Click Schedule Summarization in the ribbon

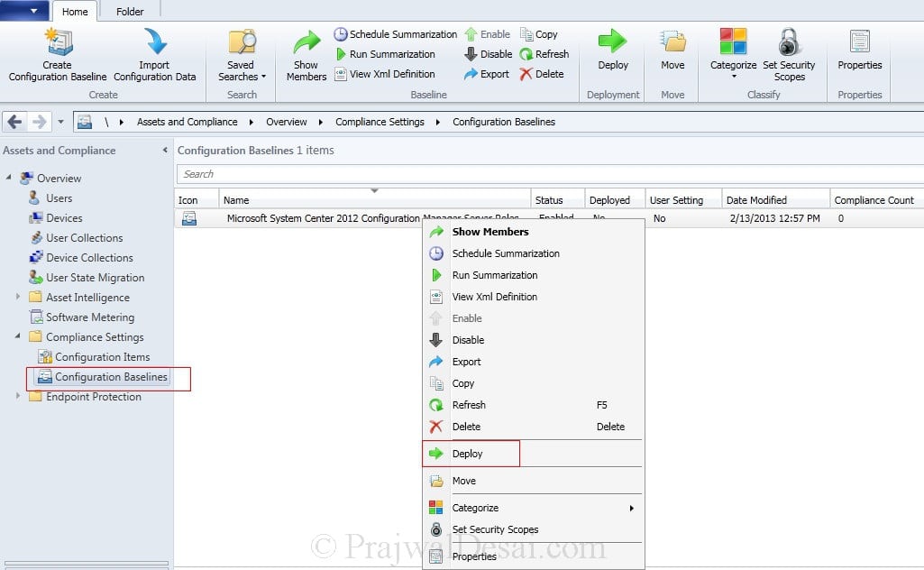point(396,34)
